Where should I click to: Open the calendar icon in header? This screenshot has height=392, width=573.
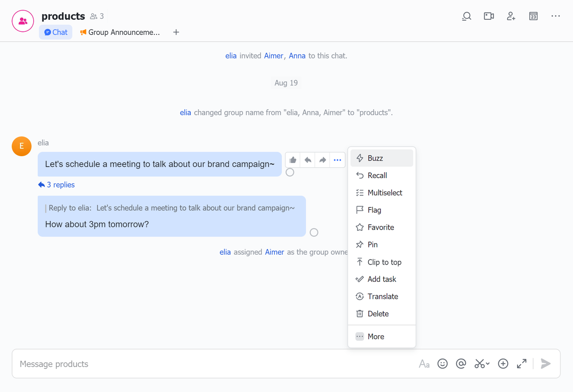(533, 17)
